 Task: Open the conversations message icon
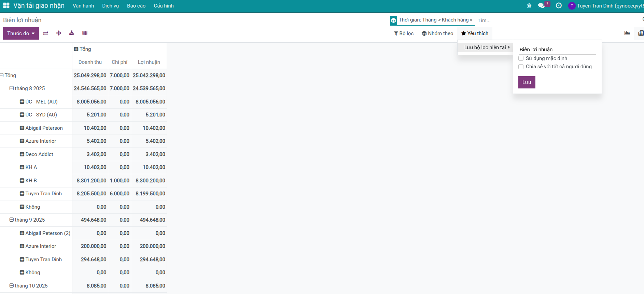(541, 6)
